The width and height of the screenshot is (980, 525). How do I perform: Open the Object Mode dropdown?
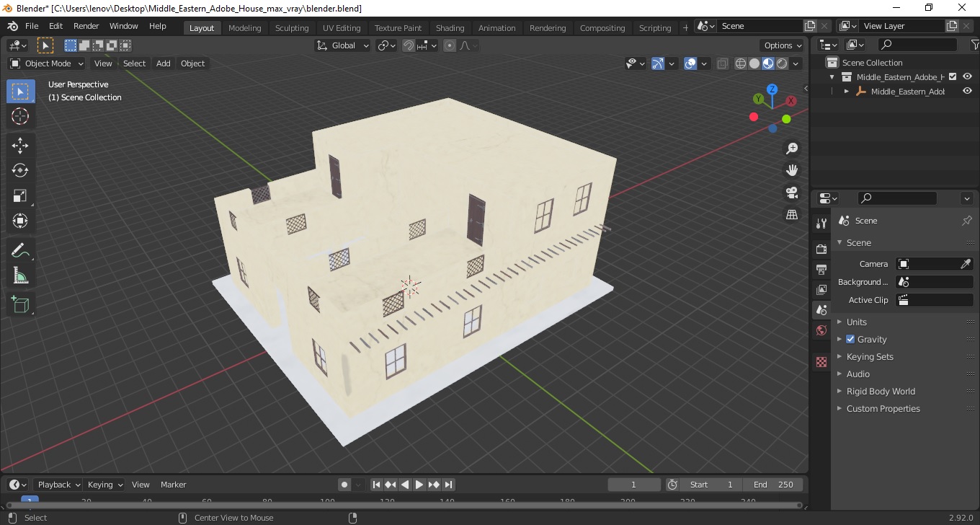(46, 63)
